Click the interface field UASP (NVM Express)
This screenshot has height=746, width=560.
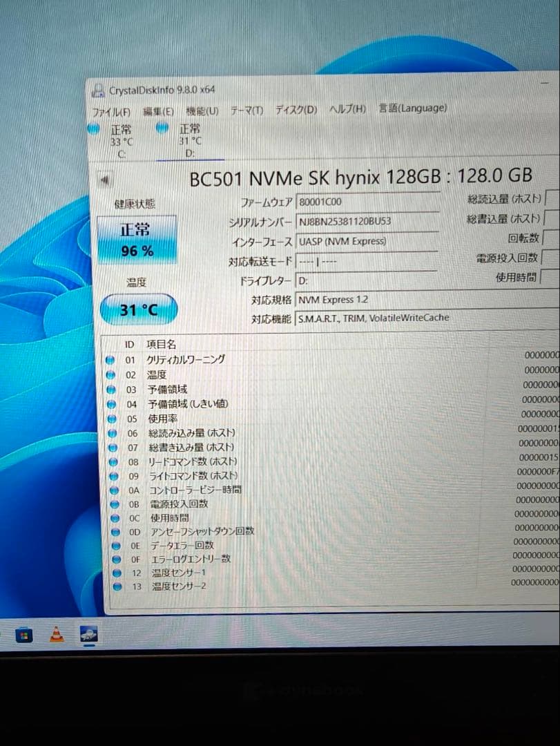click(367, 241)
